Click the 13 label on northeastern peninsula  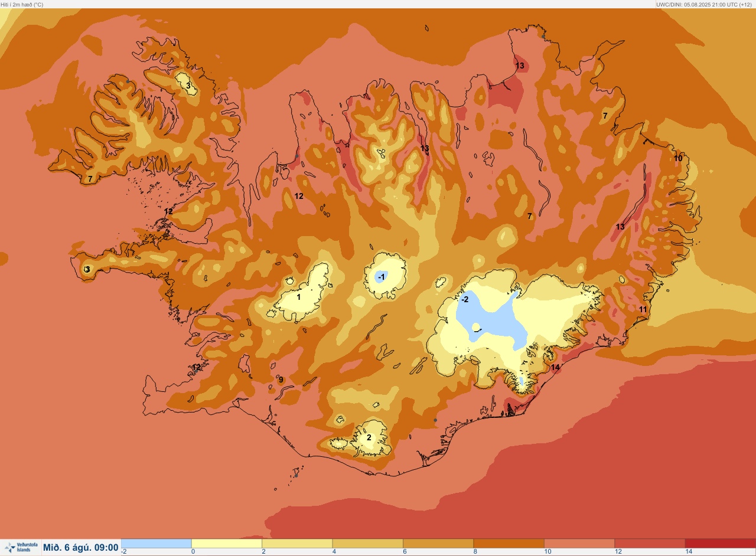click(x=520, y=66)
